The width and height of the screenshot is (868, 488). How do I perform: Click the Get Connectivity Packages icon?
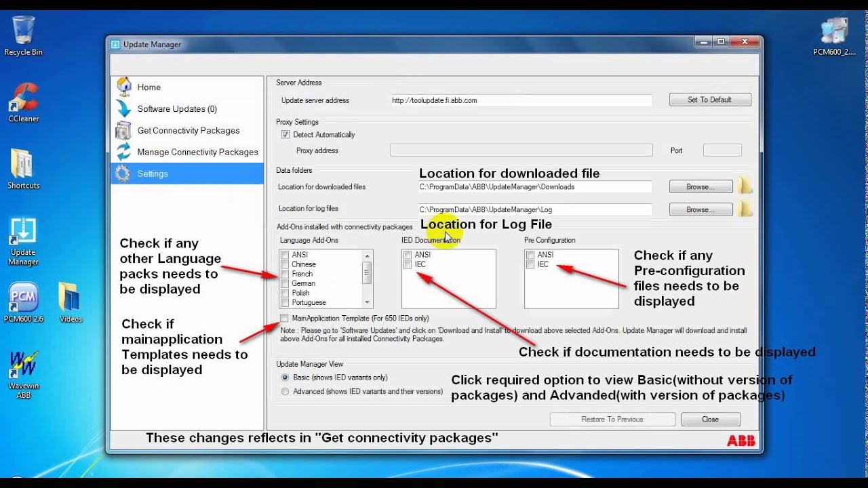click(123, 130)
